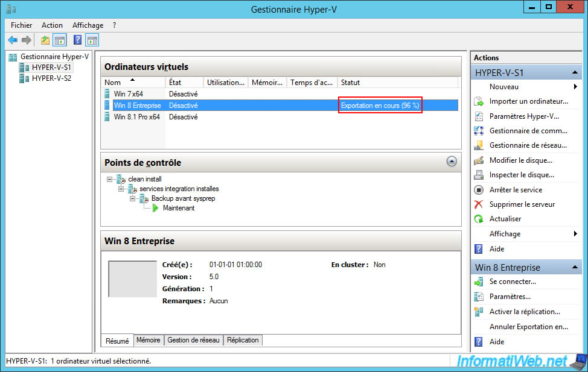The image size is (588, 372).
Task: Click Exportation en cours (96 %) status
Action: tap(380, 106)
